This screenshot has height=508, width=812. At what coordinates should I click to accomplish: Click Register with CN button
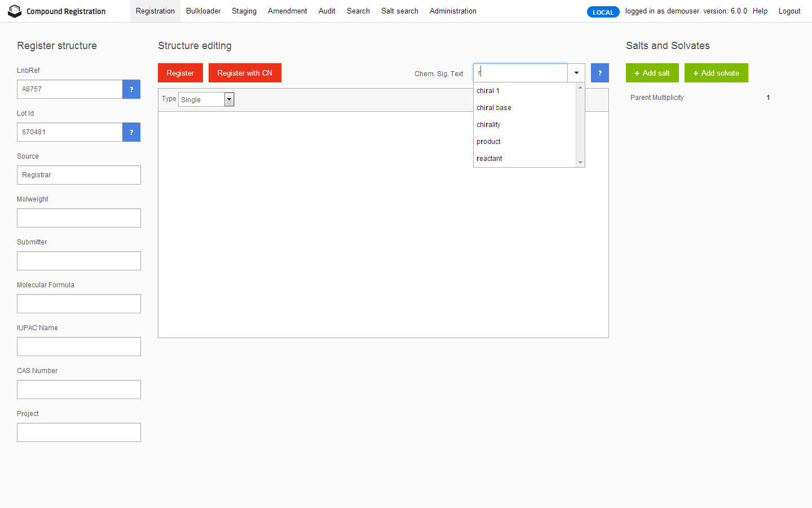pyautogui.click(x=245, y=73)
